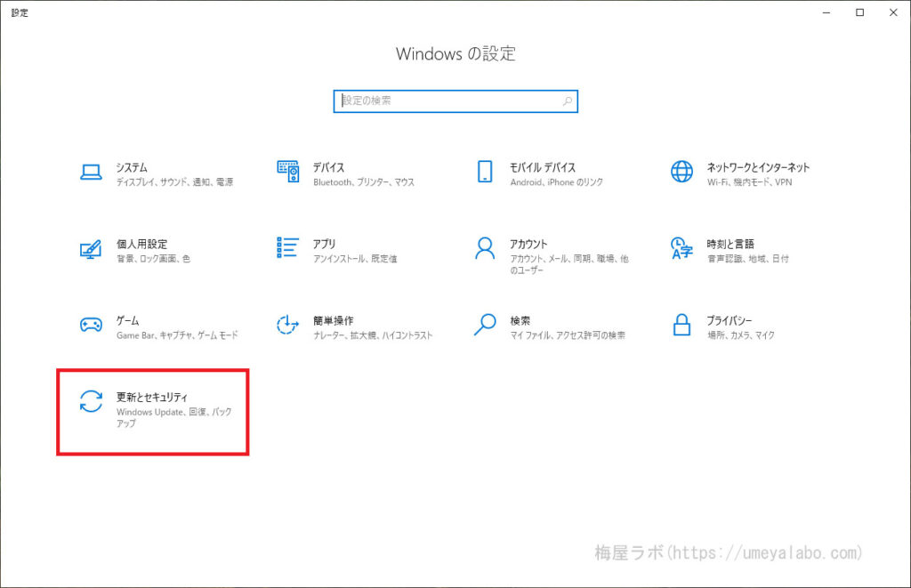This screenshot has height=588, width=911.
Task: Select the アプリ title
Action: [x=324, y=244]
